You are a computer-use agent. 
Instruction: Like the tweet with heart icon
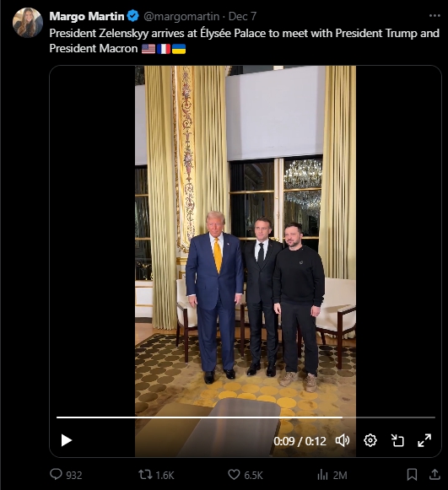tap(234, 475)
